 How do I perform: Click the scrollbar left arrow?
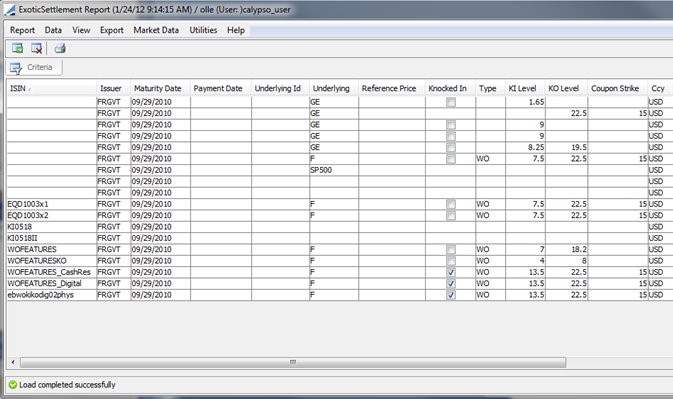click(13, 363)
